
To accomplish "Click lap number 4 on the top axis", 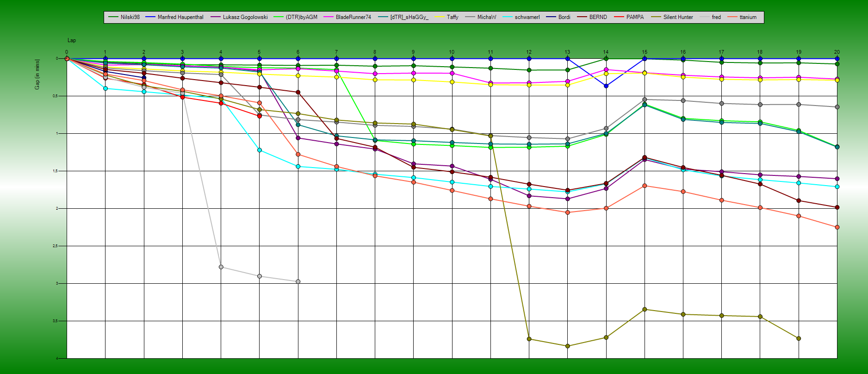I will pos(221,52).
